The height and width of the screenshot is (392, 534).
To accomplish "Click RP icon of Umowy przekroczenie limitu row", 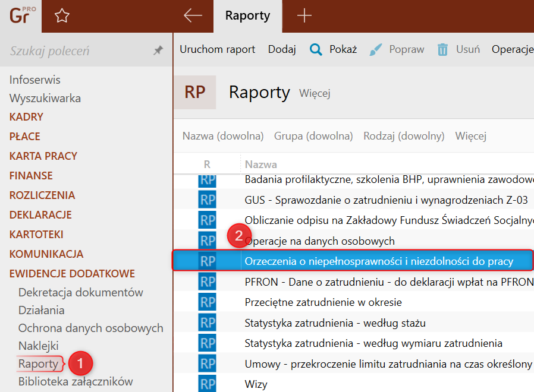I will 207,363.
